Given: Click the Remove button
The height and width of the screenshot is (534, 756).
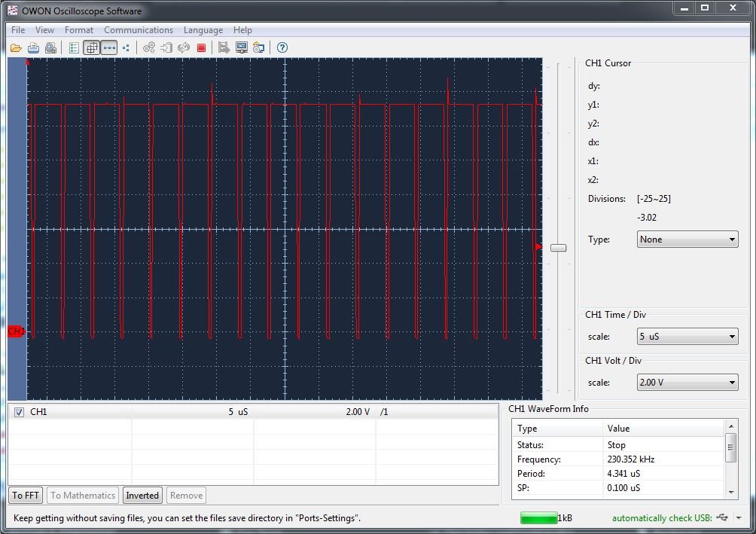Looking at the screenshot, I should pos(186,496).
